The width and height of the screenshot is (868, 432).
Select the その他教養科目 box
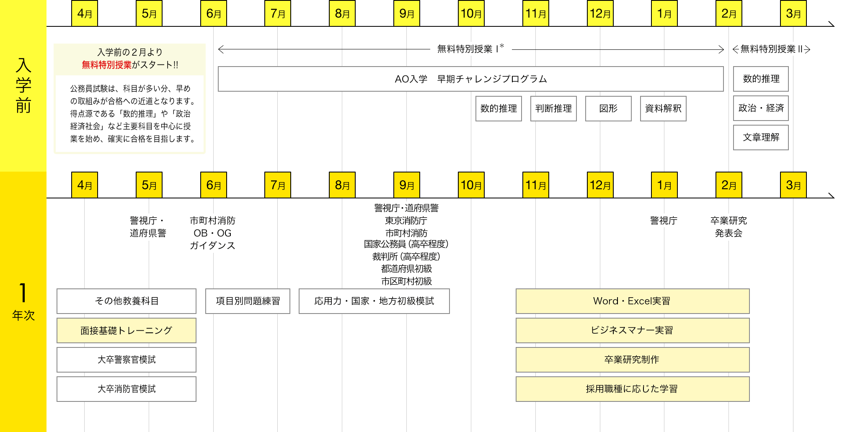coord(127,301)
